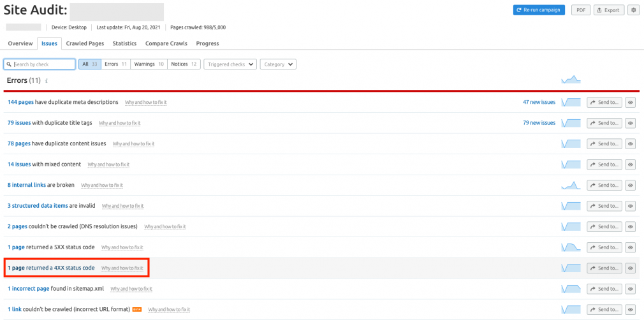Image resolution: width=644 pixels, height=320 pixels.
Task: View the 47 new issues link
Action: 539,102
